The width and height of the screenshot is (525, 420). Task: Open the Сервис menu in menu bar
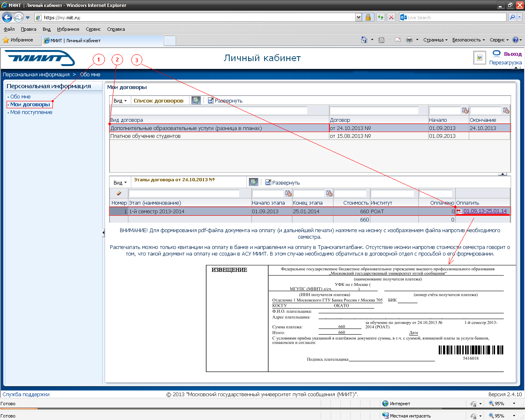point(93,29)
